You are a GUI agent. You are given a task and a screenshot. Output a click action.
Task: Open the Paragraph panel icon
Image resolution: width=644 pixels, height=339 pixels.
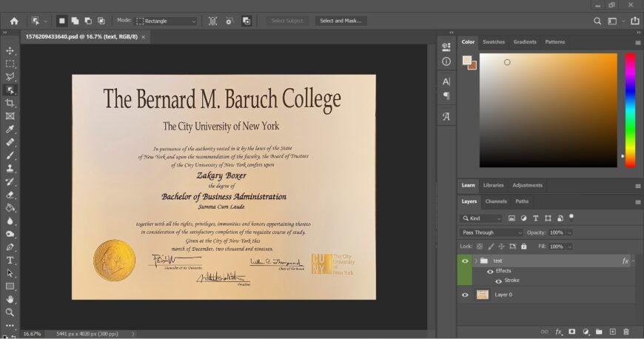pyautogui.click(x=446, y=95)
